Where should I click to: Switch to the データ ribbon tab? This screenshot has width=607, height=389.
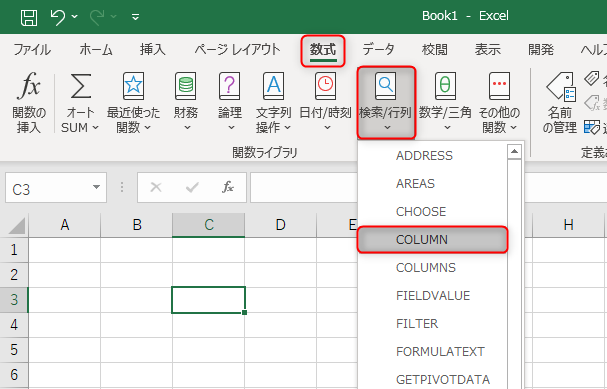click(x=378, y=50)
